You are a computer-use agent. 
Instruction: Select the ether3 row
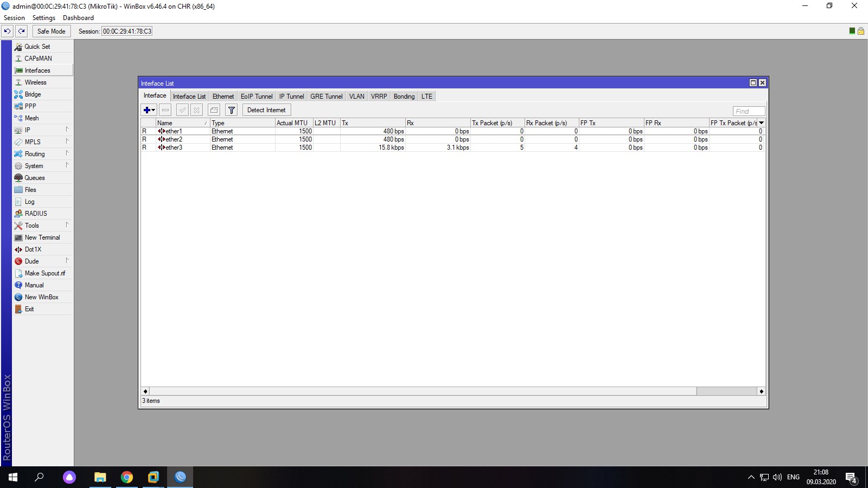(452, 147)
